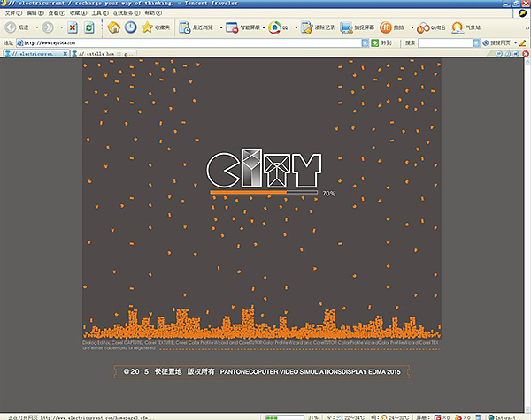Open the Back button history dropdown arrow
This screenshot has width=531, height=420.
36,27
